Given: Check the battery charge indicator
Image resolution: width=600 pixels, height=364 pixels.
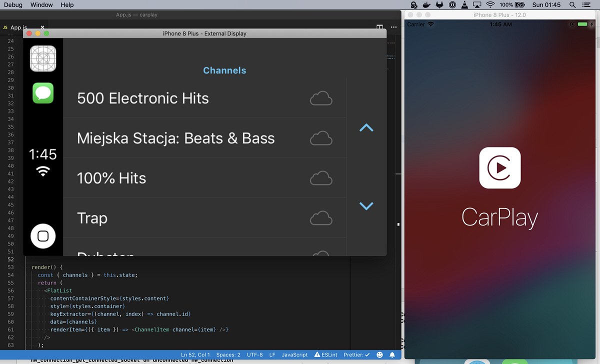Looking at the screenshot, I should (514, 4).
